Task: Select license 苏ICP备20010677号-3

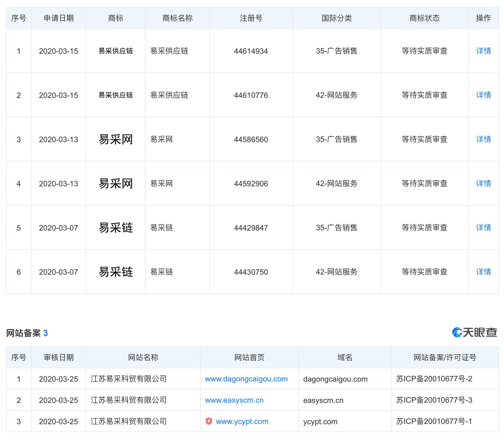Action: (434, 400)
